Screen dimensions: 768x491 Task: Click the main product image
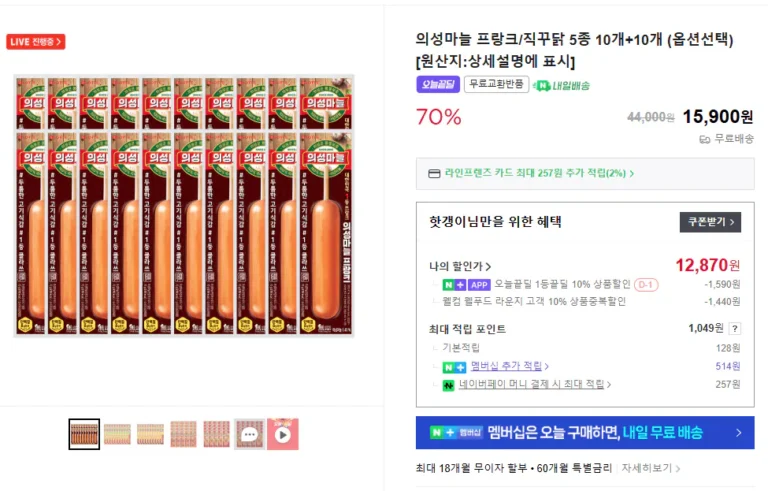point(184,205)
